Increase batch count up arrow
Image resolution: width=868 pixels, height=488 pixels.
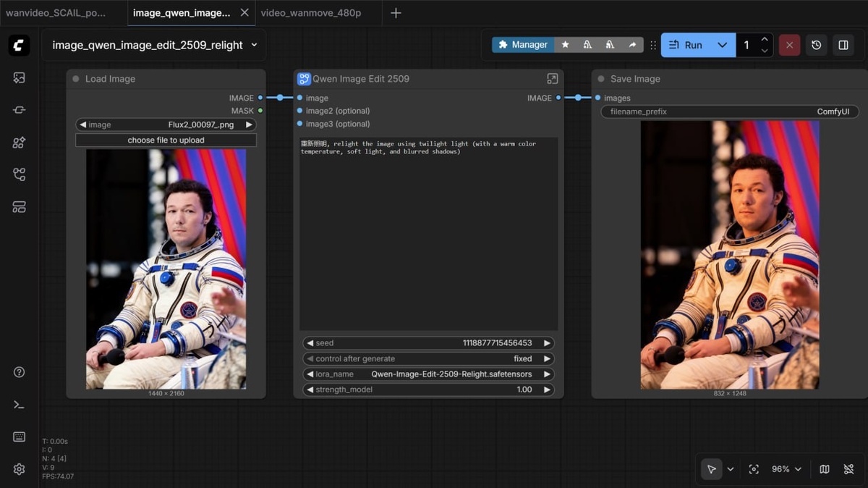(765, 39)
